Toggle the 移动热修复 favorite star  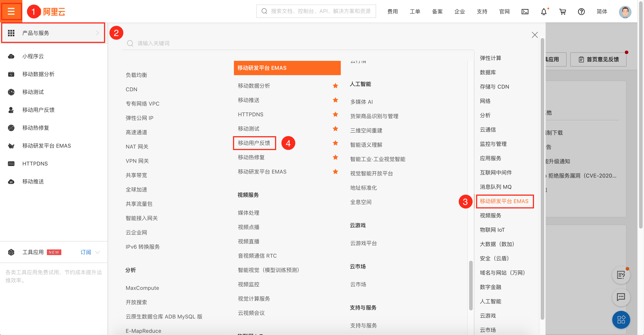(x=335, y=157)
